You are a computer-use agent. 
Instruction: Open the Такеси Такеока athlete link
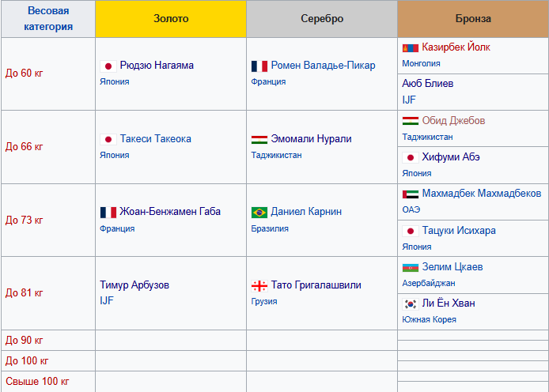pyautogui.click(x=156, y=139)
